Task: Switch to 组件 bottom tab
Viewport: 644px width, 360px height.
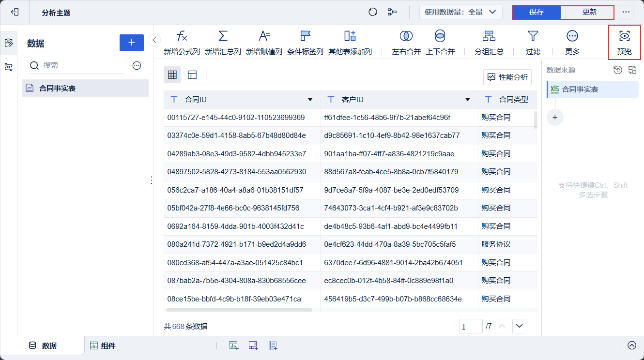Action: coord(103,345)
